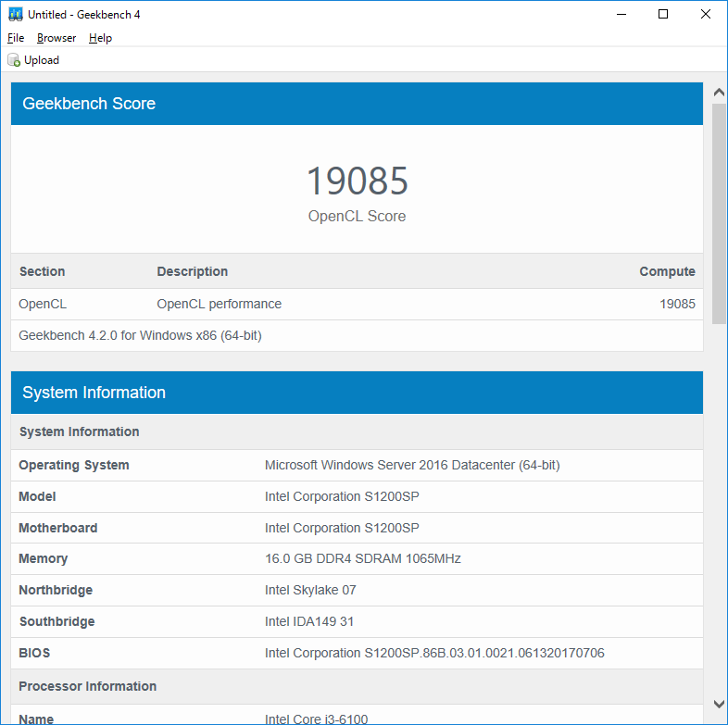Image resolution: width=728 pixels, height=725 pixels.
Task: Click the 'BIOS' label
Action: (x=34, y=654)
